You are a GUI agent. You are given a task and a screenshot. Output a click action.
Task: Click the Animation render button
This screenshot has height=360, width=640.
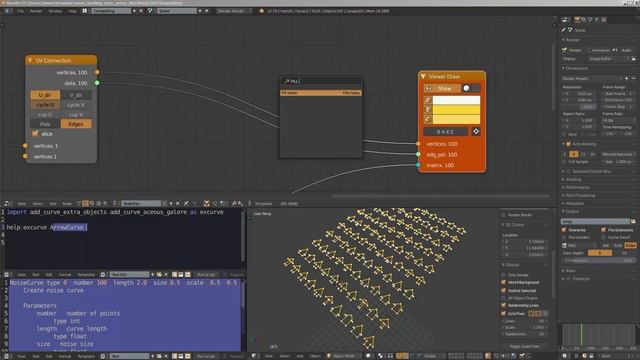598,50
